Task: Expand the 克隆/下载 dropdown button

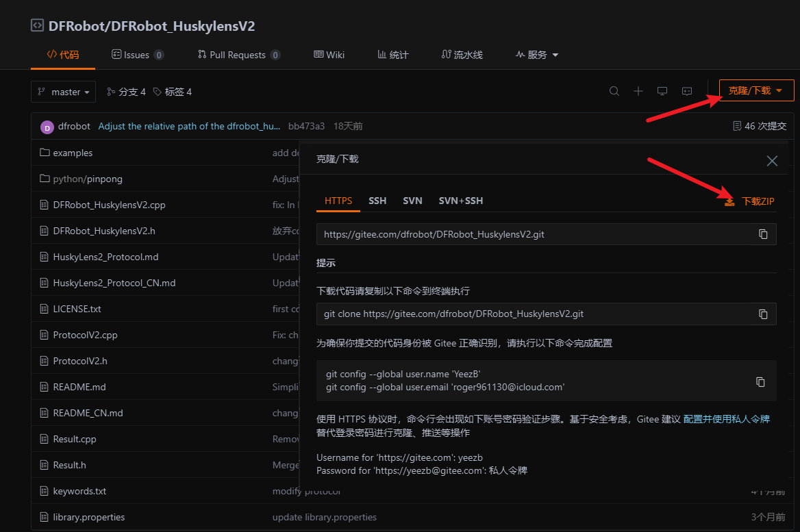Action: coord(756,90)
